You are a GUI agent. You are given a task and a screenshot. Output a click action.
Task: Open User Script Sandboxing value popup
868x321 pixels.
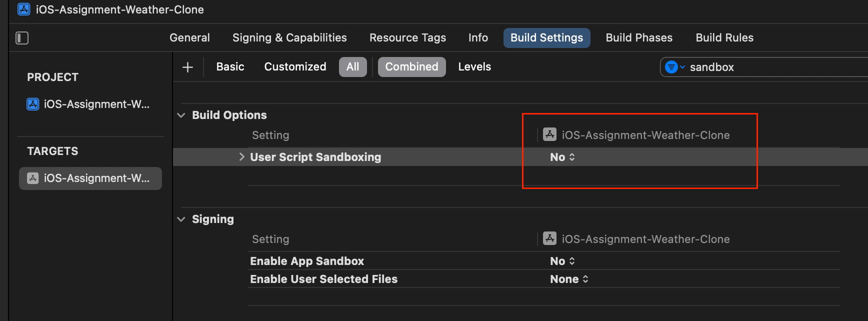tap(562, 157)
